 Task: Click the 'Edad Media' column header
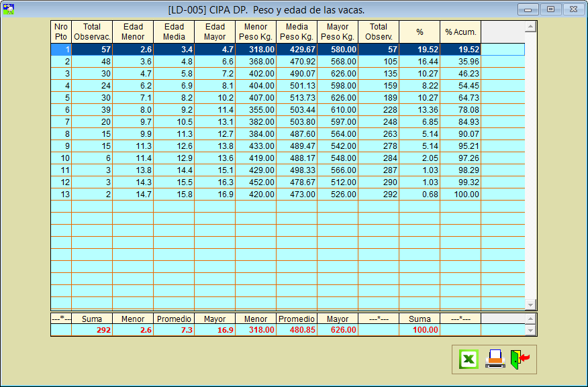[174, 32]
